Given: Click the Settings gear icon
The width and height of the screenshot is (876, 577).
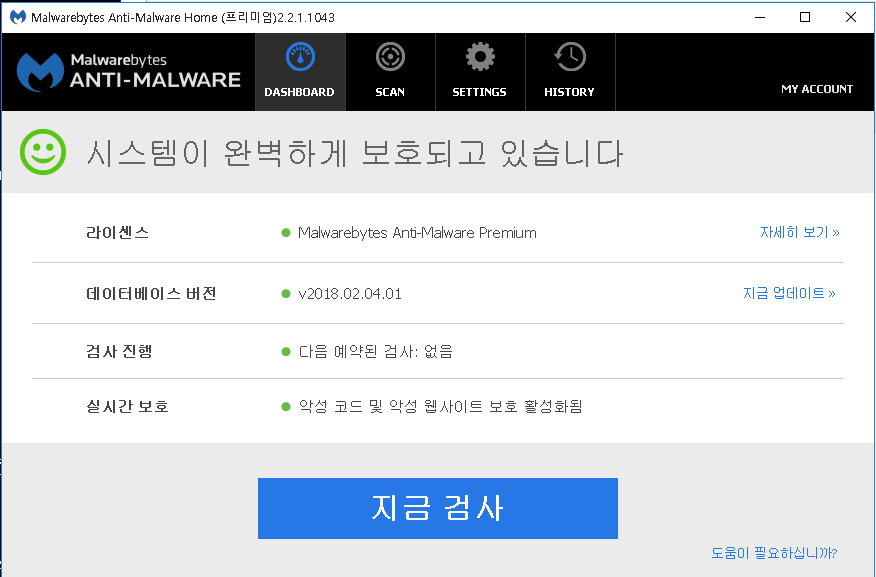Looking at the screenshot, I should [x=480, y=56].
